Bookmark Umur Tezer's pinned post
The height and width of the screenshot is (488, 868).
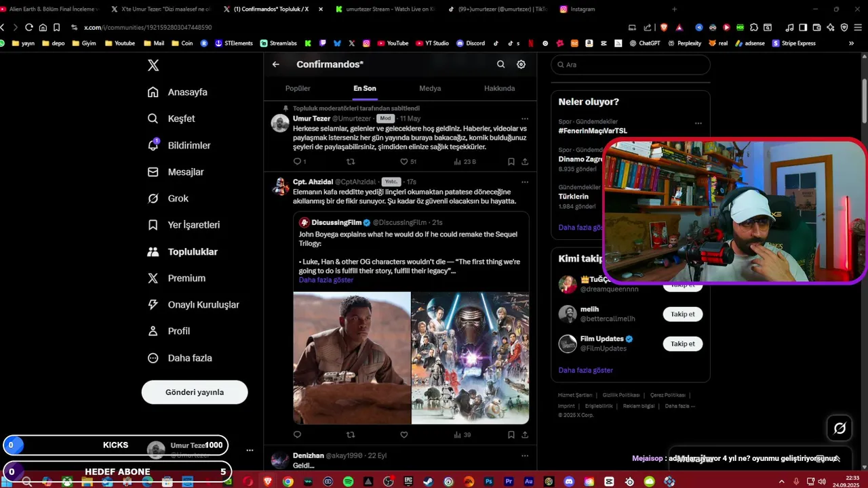pos(511,162)
